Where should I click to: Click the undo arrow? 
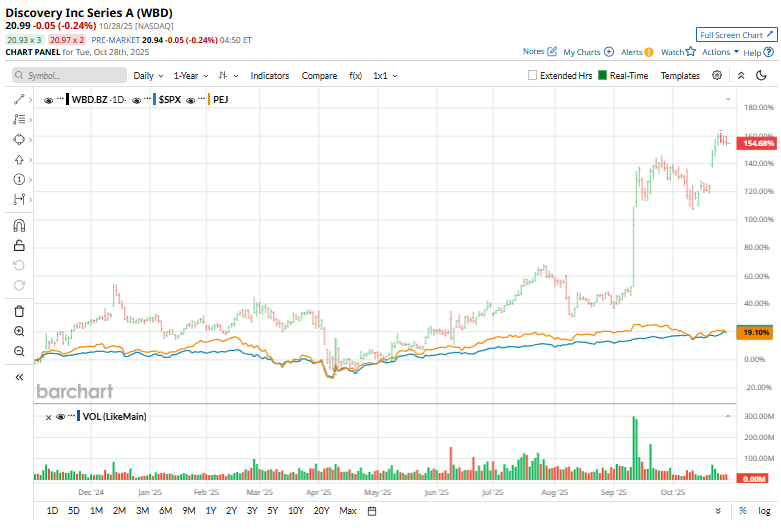point(19,265)
